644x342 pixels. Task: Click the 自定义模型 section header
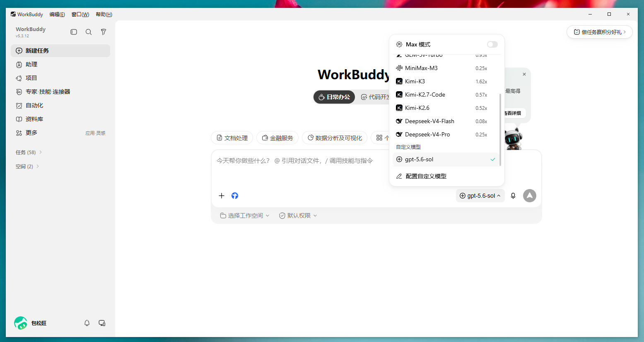click(408, 147)
